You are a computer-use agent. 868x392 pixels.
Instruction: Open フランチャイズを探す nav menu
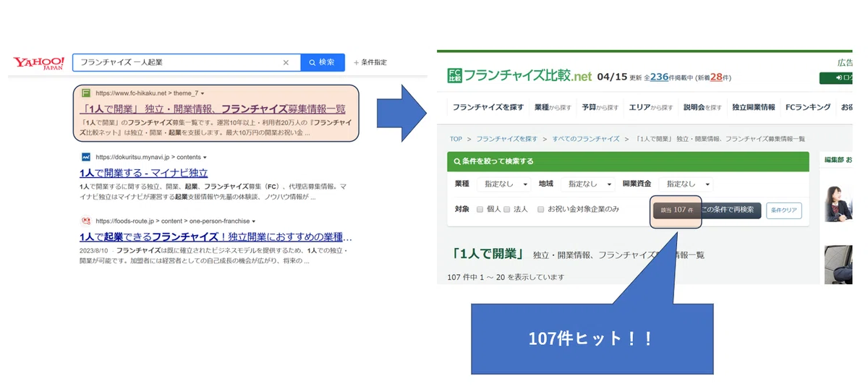click(488, 107)
